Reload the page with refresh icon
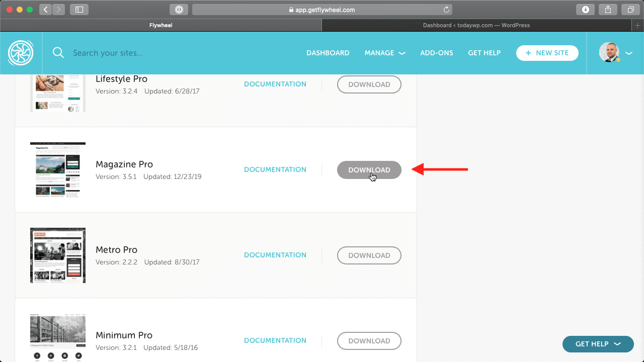This screenshot has width=644, height=362. [x=446, y=10]
